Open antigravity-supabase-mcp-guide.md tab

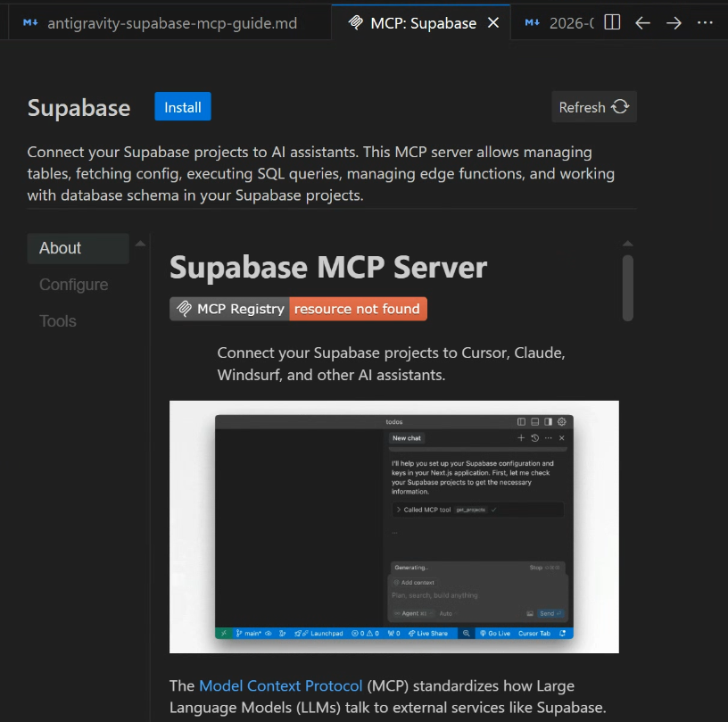point(170,22)
